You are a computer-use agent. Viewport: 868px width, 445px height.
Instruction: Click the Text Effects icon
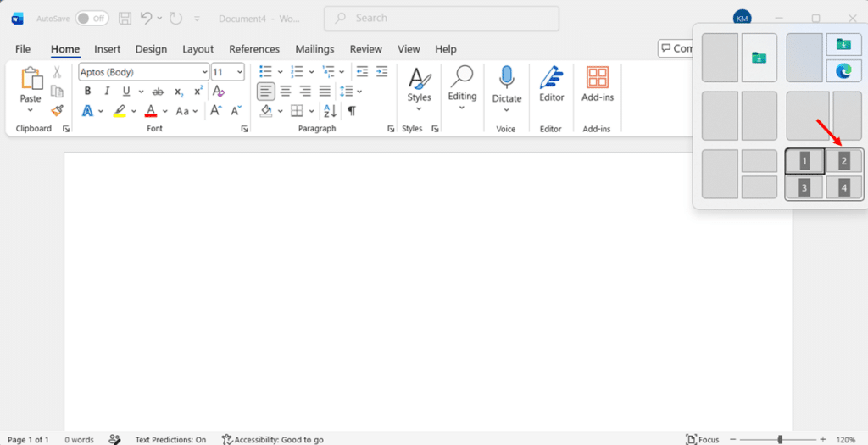tap(87, 111)
